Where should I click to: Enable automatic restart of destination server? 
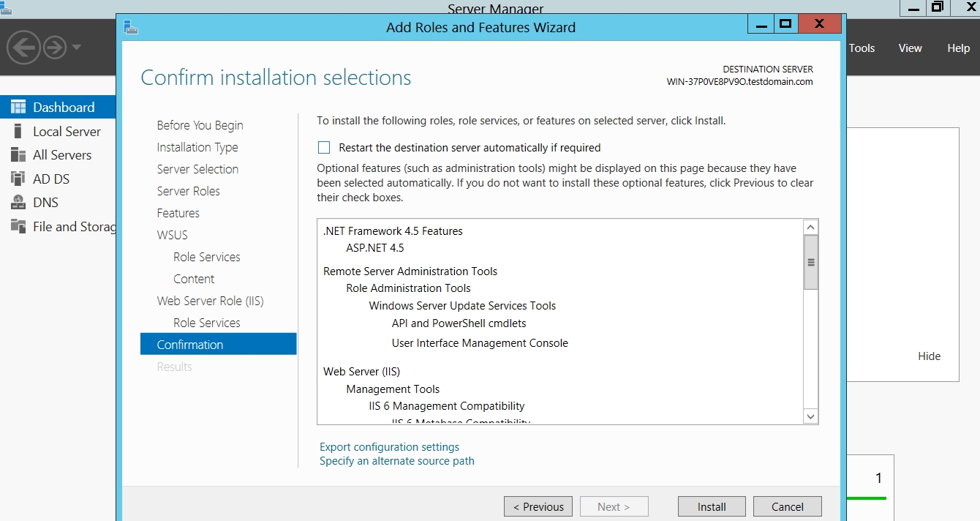pos(324,148)
